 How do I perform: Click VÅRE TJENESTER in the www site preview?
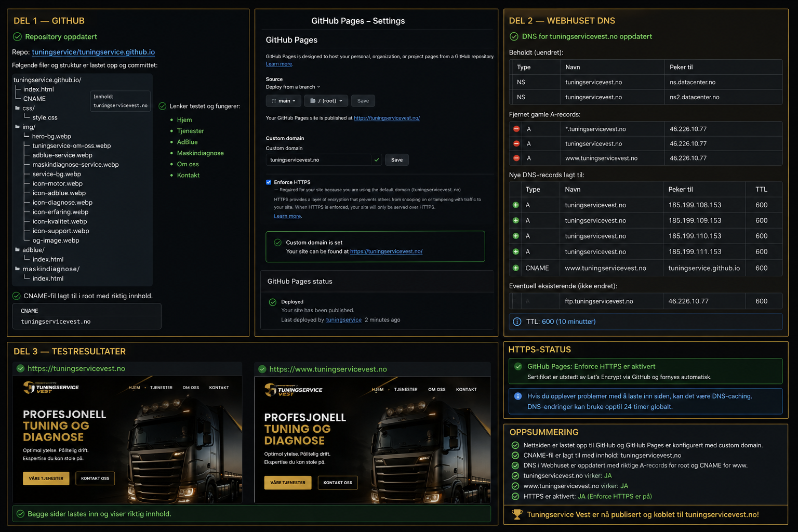288,483
